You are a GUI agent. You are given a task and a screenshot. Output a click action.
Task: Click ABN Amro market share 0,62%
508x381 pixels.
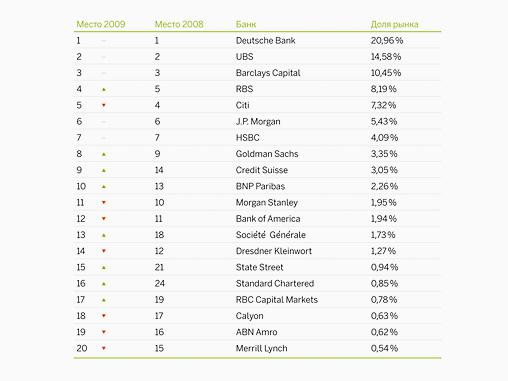tap(384, 332)
